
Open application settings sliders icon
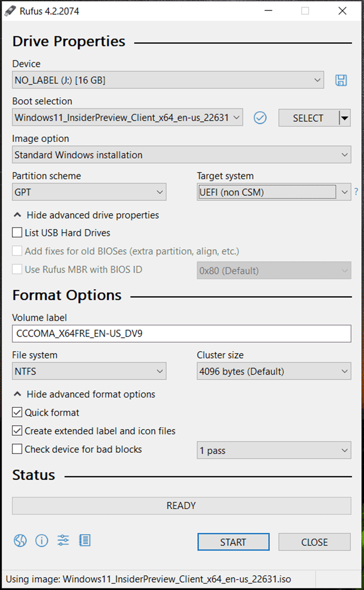click(x=63, y=540)
